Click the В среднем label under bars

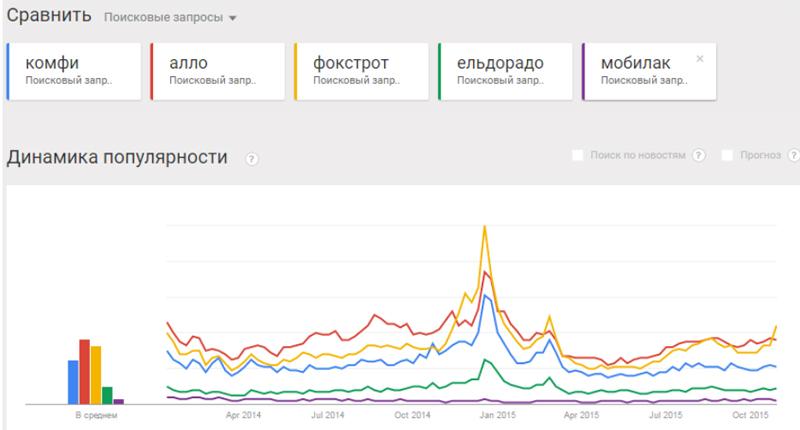95,413
